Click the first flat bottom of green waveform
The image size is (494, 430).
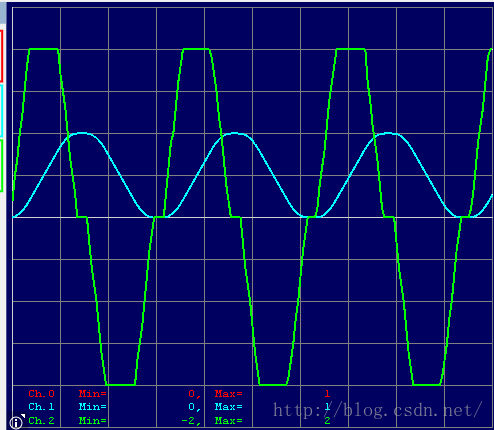(120, 385)
